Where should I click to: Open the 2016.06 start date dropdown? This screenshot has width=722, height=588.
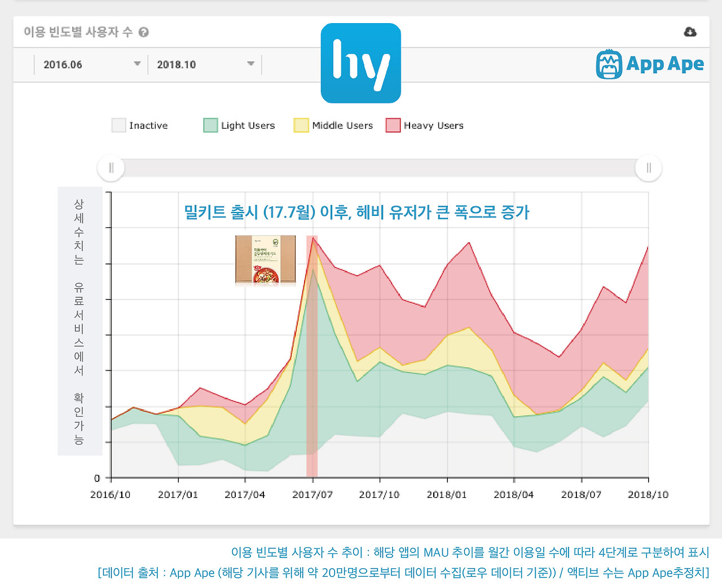click(91, 64)
